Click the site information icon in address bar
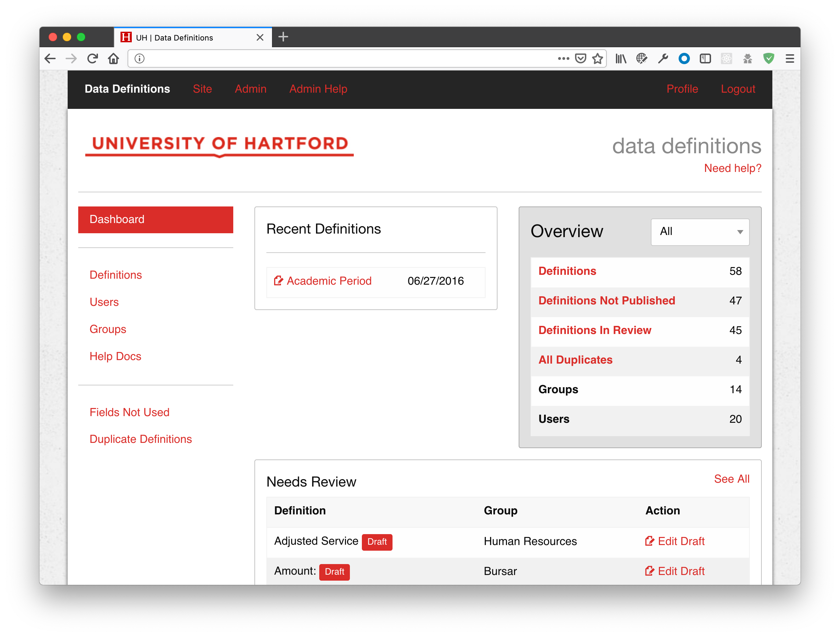The height and width of the screenshot is (637, 840). pos(140,59)
